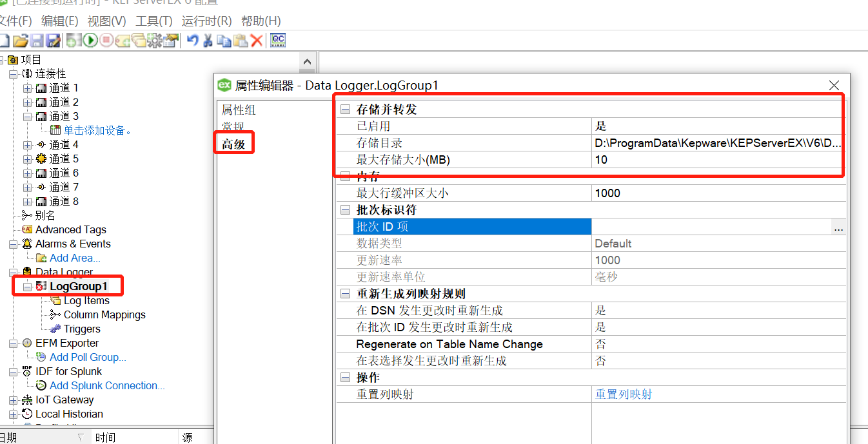Collapse the 重新生成列映射规则 property section
This screenshot has width=868, height=444.
345,294
